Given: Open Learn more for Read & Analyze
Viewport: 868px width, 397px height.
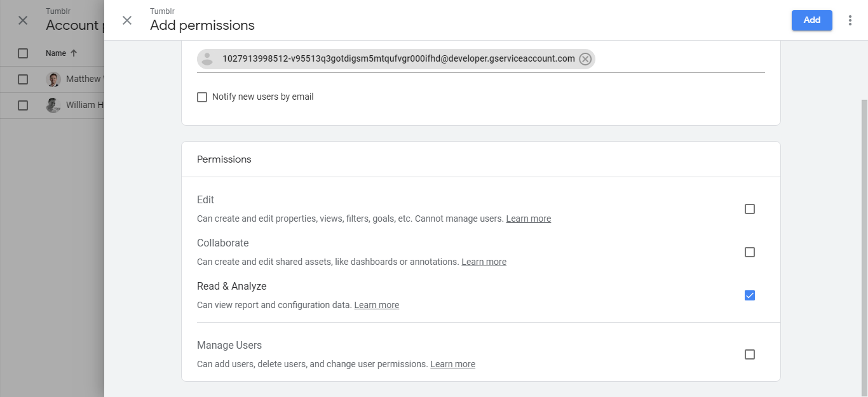Looking at the screenshot, I should 376,305.
